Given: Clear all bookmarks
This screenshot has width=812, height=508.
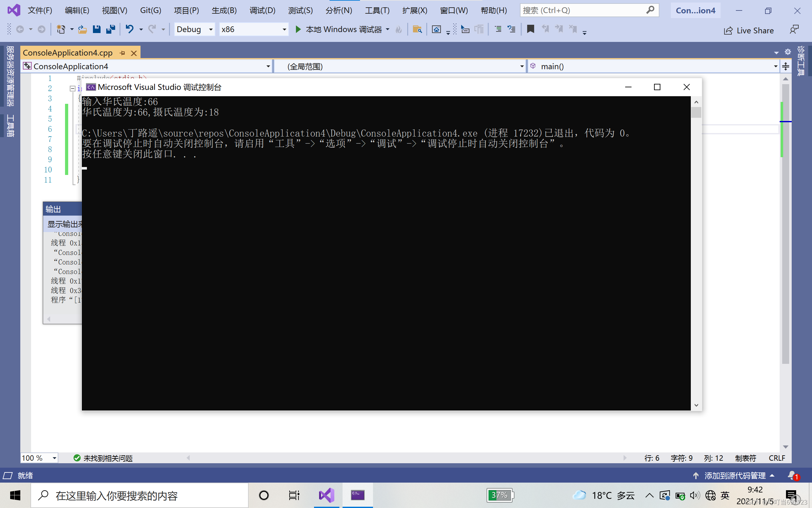Looking at the screenshot, I should (x=573, y=29).
